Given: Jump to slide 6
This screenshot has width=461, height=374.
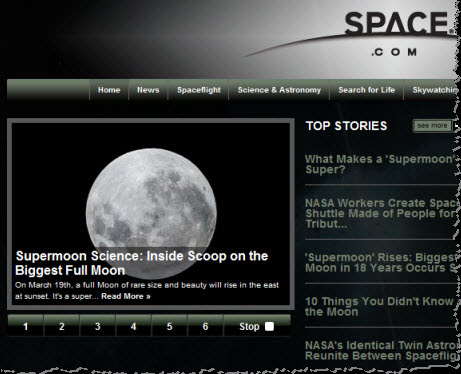Looking at the screenshot, I should [x=205, y=326].
